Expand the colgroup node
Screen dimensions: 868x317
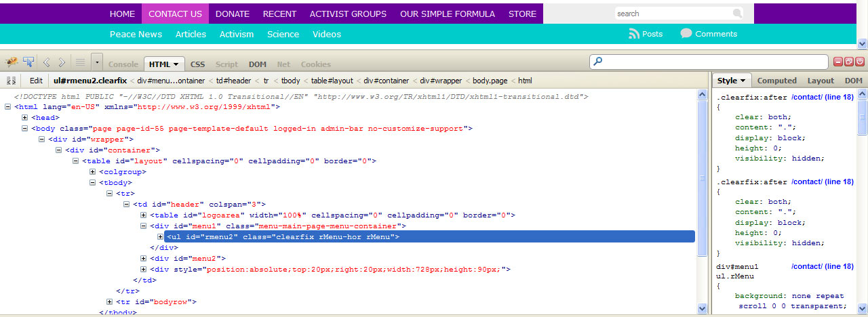coord(93,172)
